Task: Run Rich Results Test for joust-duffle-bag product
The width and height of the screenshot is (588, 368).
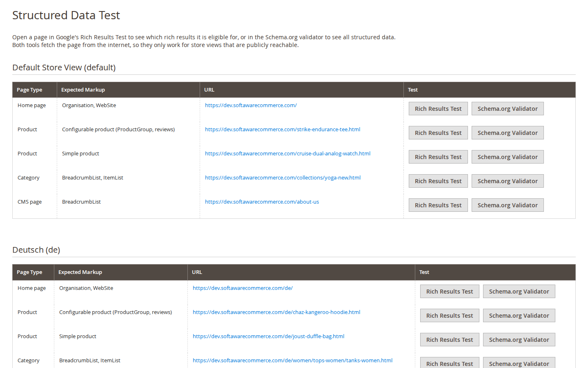Action: point(450,340)
